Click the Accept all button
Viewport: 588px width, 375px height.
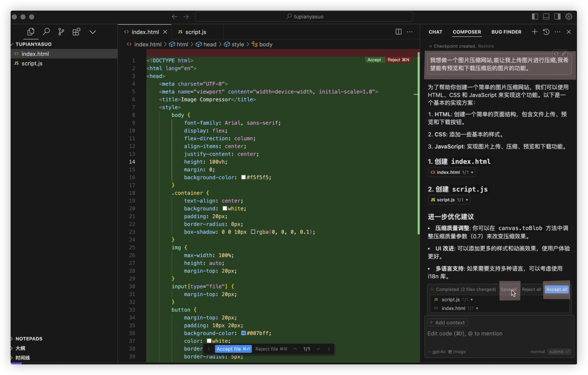click(x=556, y=290)
